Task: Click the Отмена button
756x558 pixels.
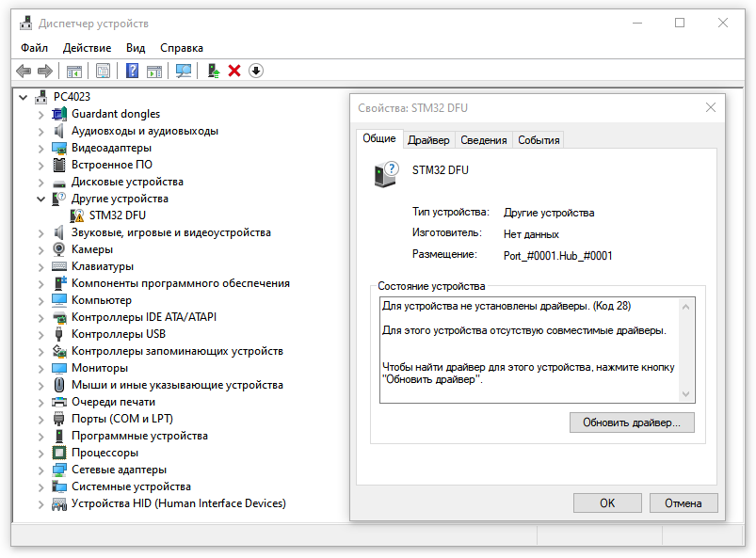Action: (683, 503)
